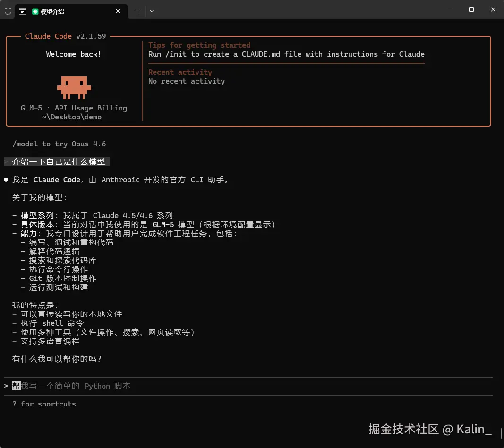The height and width of the screenshot is (448, 504).
Task: Click the 'Welcome back!' heading
Action: 74,54
